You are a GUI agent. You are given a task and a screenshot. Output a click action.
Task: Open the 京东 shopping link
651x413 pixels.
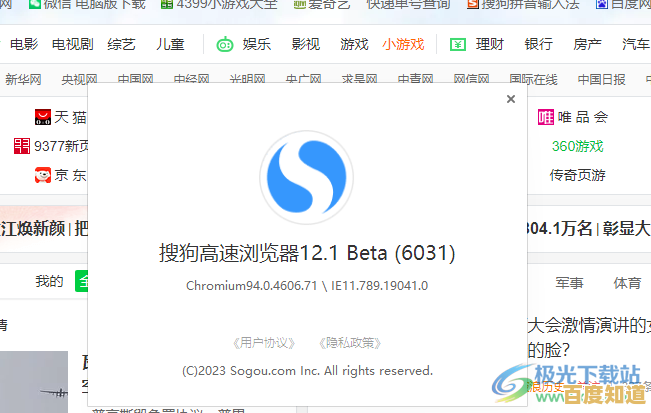click(71, 175)
